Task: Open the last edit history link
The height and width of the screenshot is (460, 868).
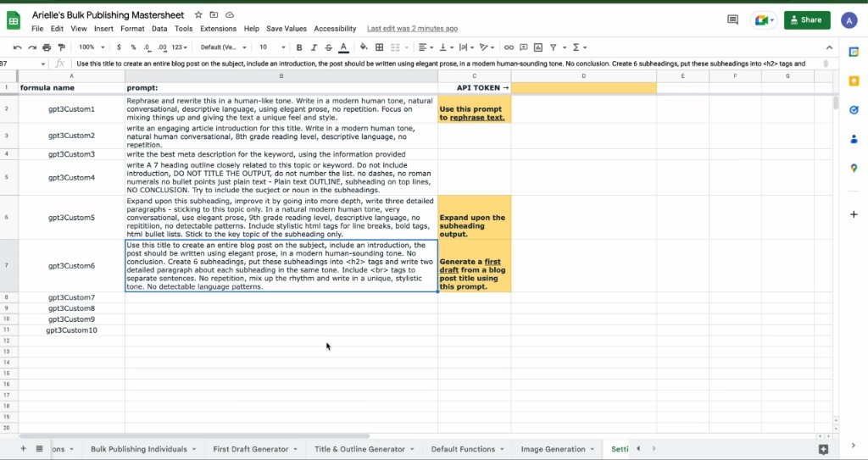Action: [413, 29]
